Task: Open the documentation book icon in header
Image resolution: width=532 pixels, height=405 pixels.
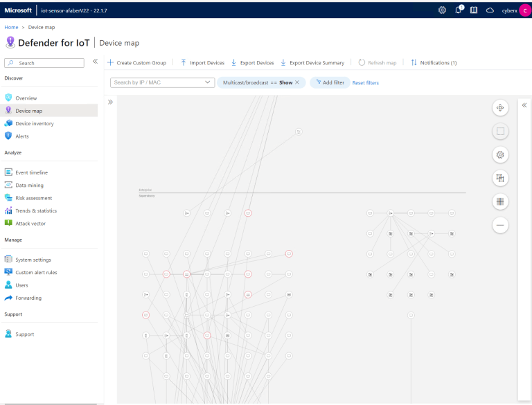Action: click(x=474, y=10)
